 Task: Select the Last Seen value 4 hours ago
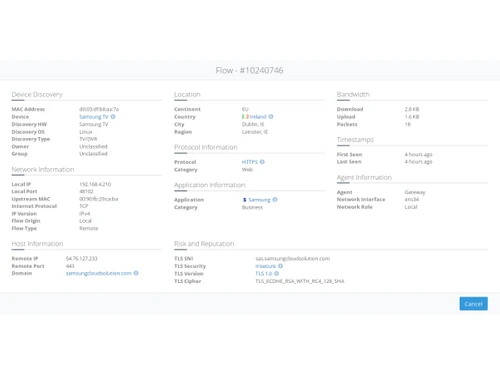pyautogui.click(x=419, y=162)
